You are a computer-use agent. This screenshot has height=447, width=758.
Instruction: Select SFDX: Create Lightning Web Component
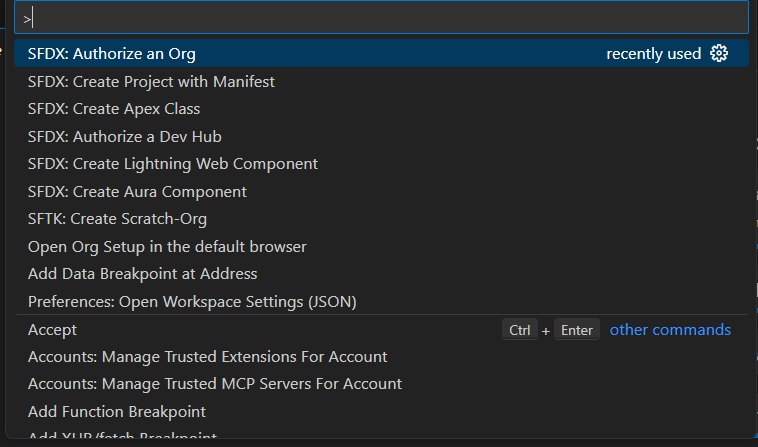[x=173, y=164]
